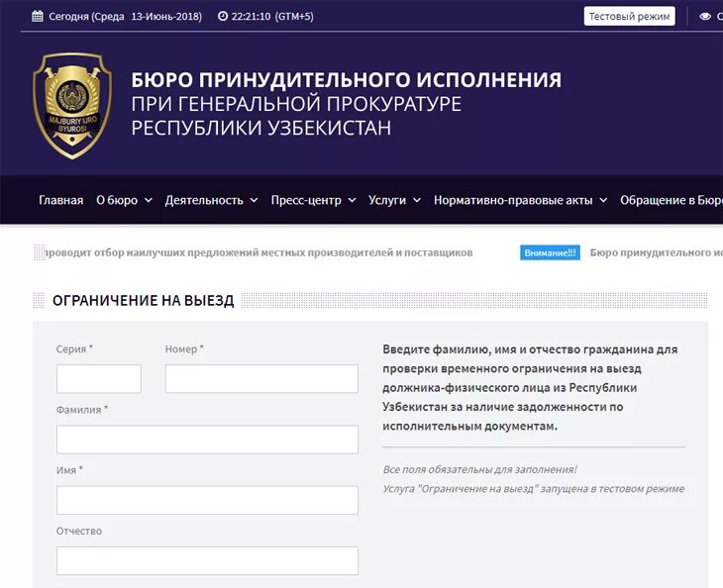
Task: Click the ОГРАНИЧЕНИЕ НА ВЫЕЗД heading
Action: [x=144, y=301]
